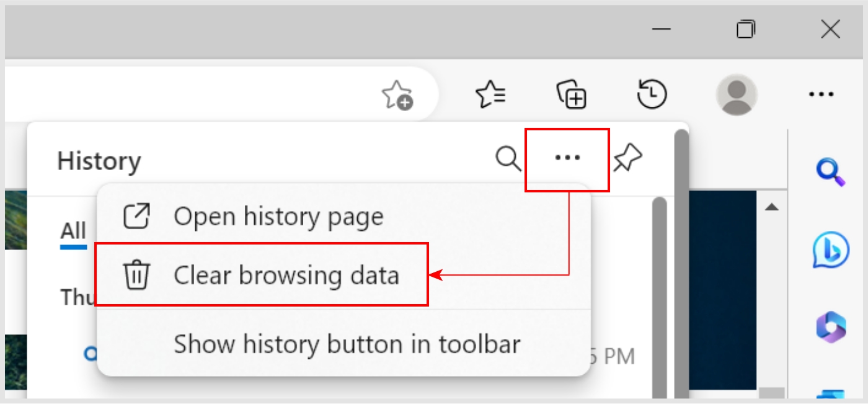Add this page to favorites star icon
868x404 pixels.
397,95
